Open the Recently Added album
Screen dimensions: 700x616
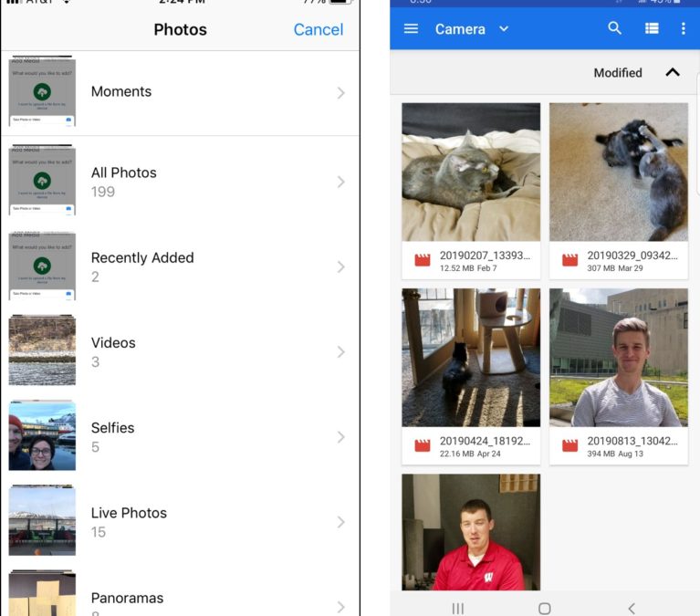point(180,266)
